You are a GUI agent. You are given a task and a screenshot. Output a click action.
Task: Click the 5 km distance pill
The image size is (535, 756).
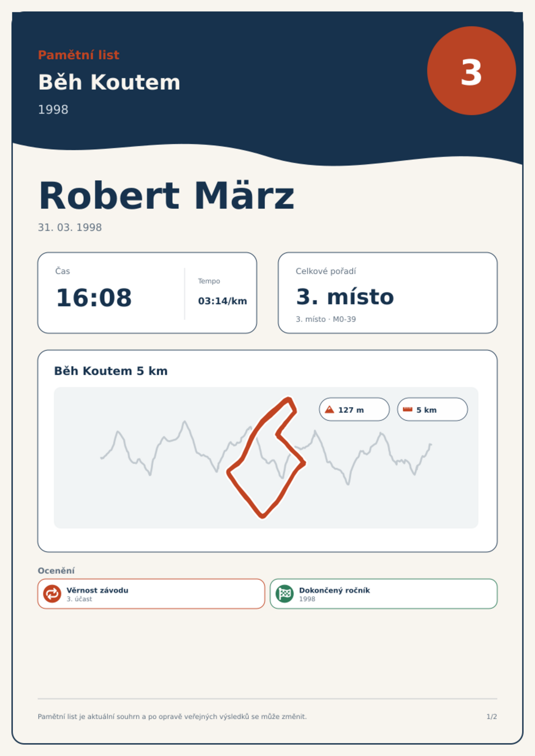433,409
